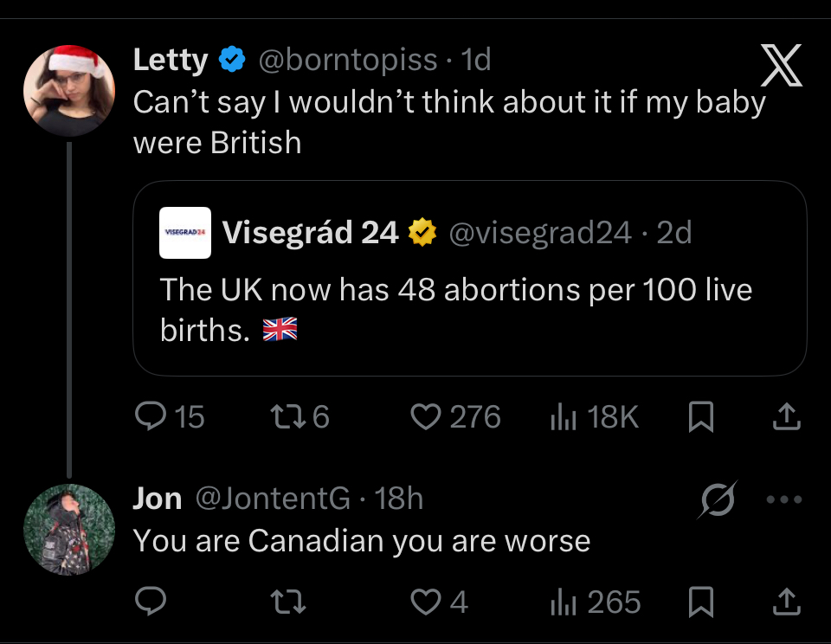Reply to Letty's tweet
Viewport: 831px width, 644px height.
click(x=152, y=418)
